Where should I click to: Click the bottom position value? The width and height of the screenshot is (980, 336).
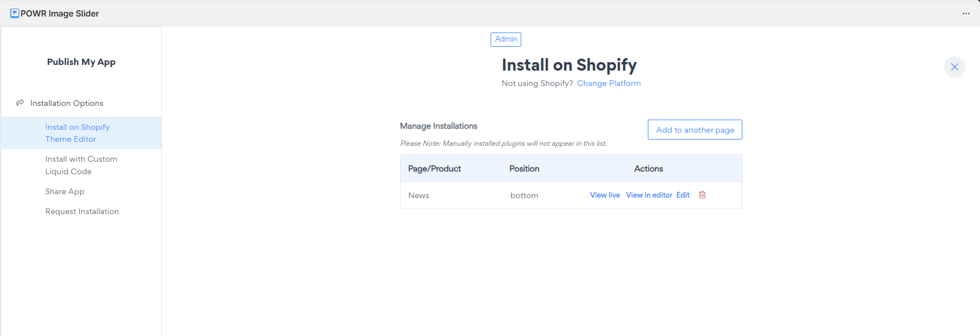point(524,195)
